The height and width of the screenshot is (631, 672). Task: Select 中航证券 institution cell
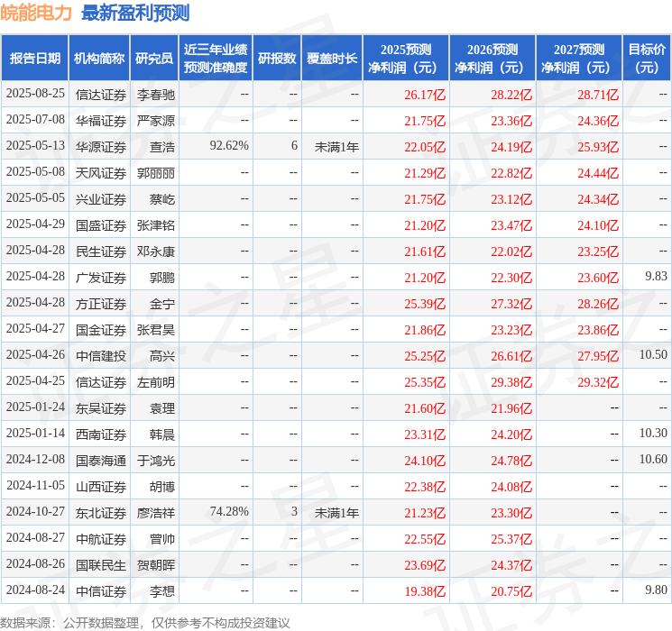click(x=101, y=539)
